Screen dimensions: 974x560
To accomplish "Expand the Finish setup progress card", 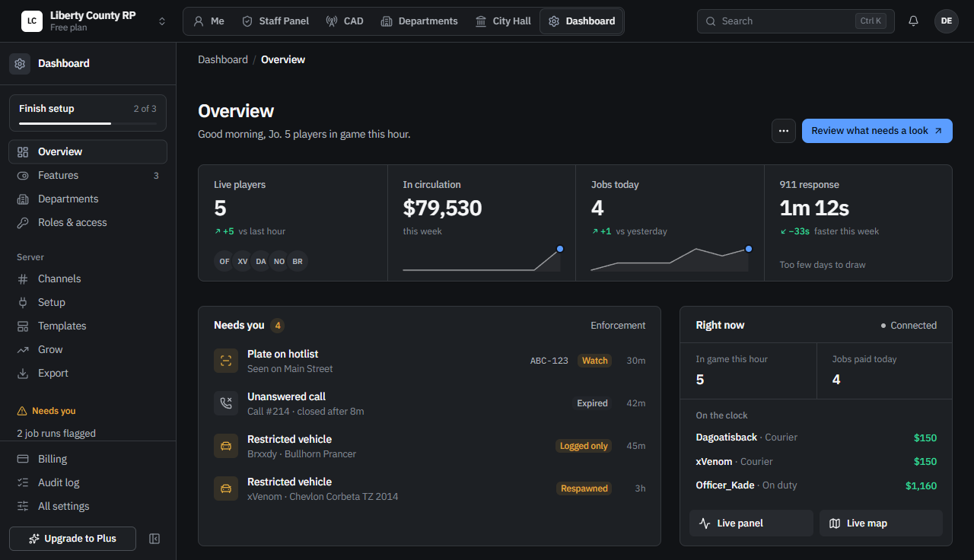I will pos(88,113).
